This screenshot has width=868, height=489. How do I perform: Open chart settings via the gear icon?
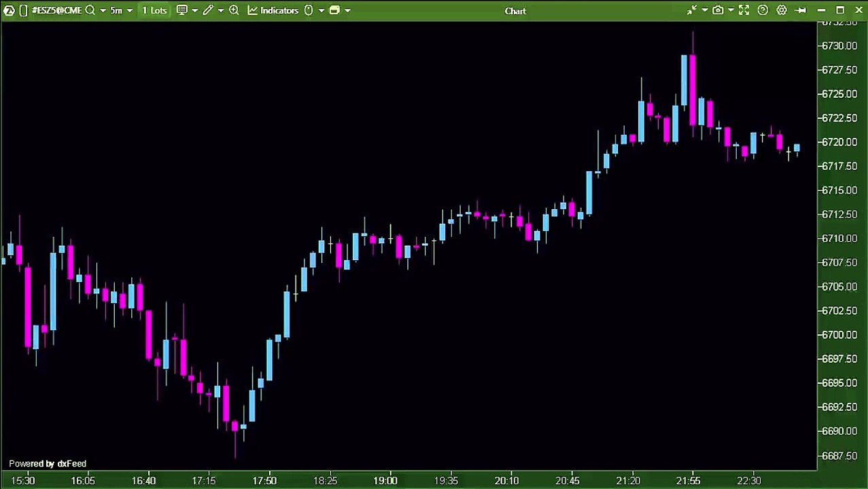tap(782, 10)
